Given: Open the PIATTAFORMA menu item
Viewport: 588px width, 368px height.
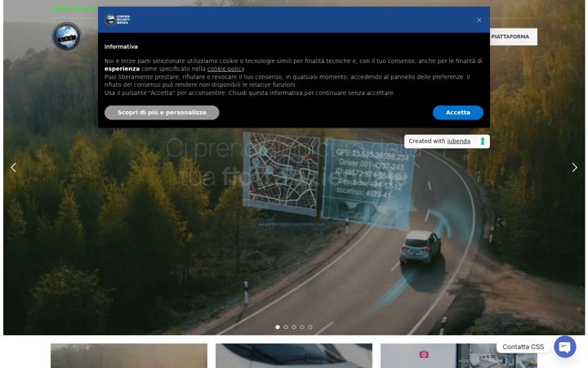Looking at the screenshot, I should coord(510,37).
